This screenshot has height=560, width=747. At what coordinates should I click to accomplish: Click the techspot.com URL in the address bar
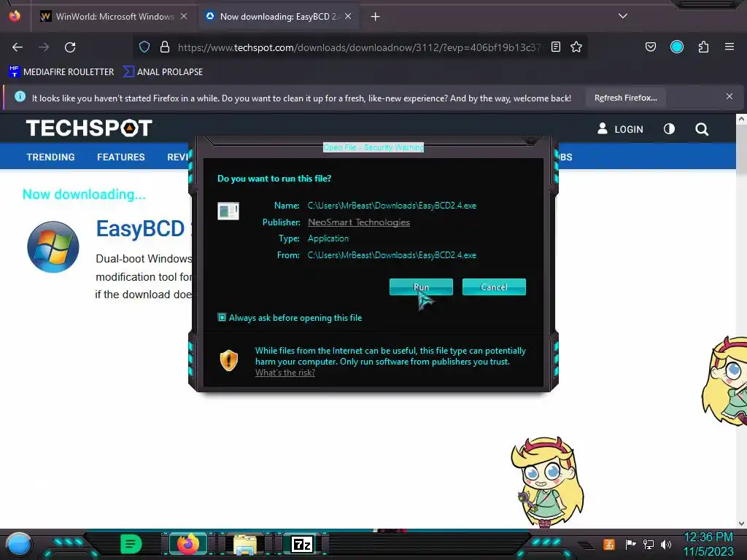pos(359,47)
